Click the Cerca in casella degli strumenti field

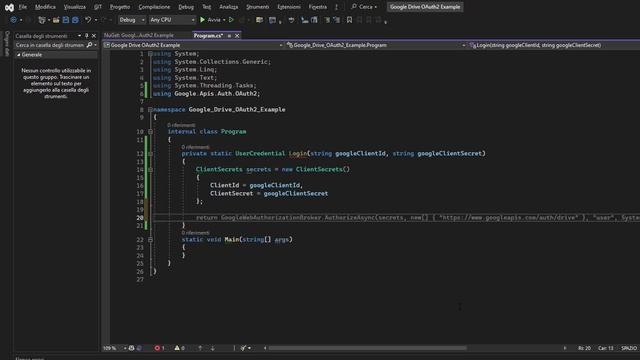pyautogui.click(x=50, y=45)
